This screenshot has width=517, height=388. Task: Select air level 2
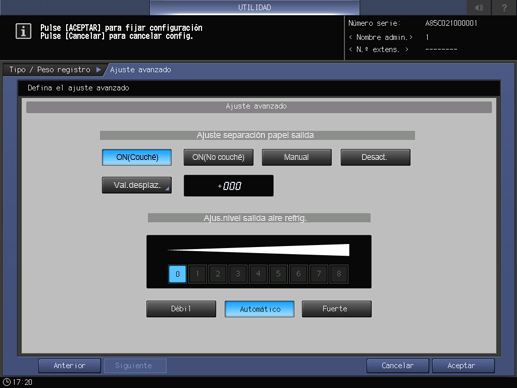218,274
